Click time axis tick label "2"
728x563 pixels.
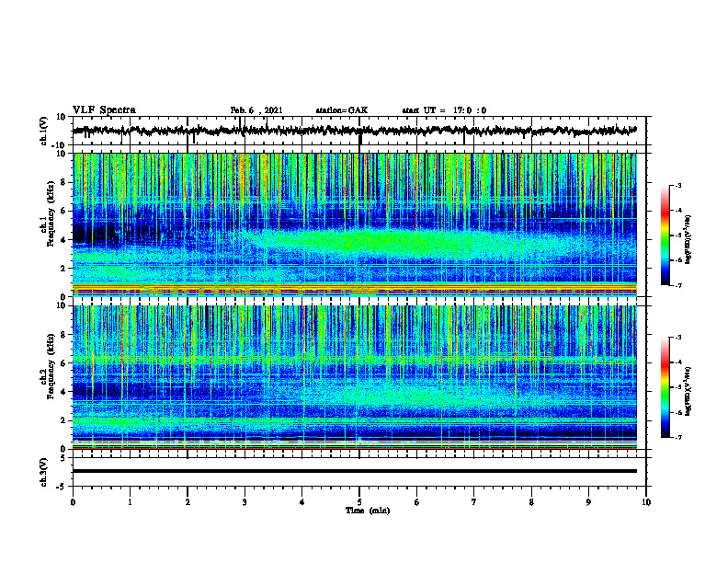coord(188,502)
